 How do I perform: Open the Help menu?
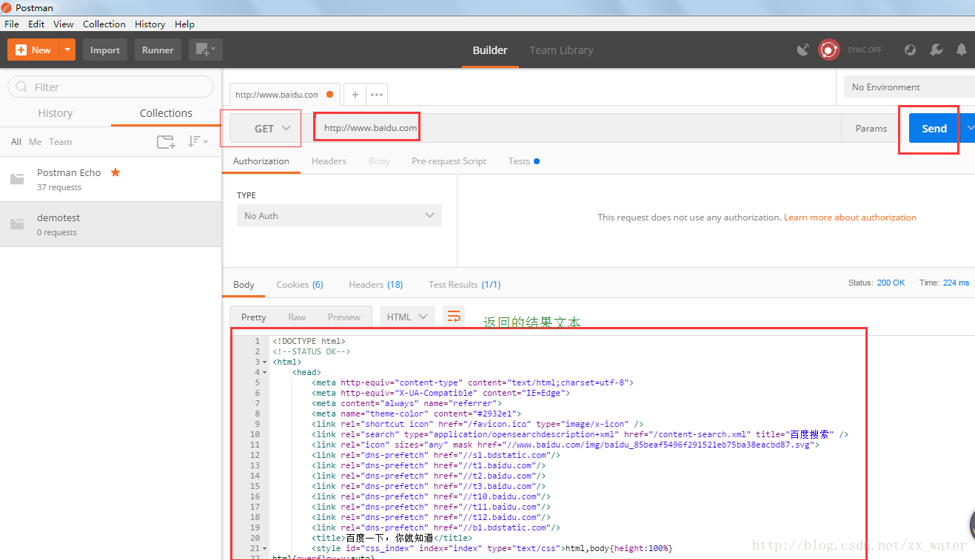click(x=184, y=24)
